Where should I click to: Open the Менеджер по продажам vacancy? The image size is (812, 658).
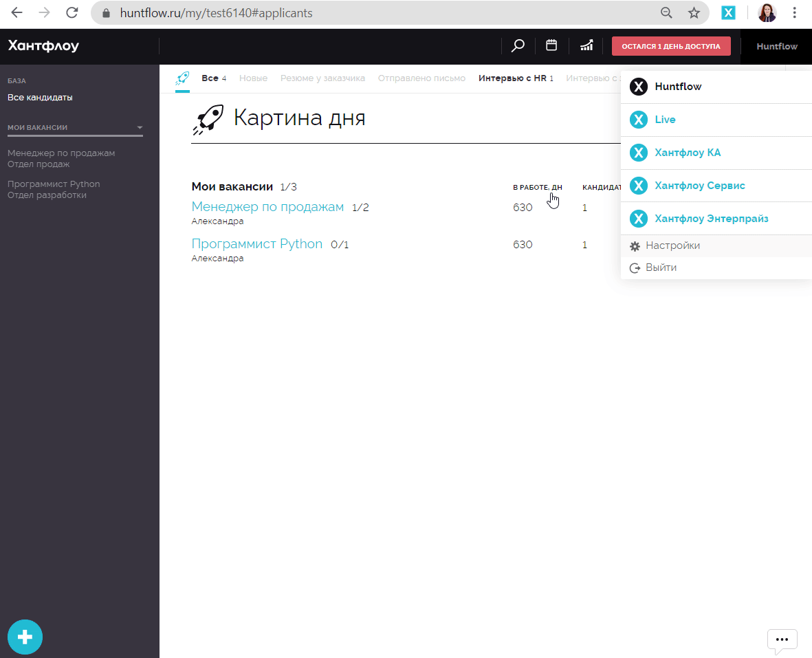tap(267, 206)
